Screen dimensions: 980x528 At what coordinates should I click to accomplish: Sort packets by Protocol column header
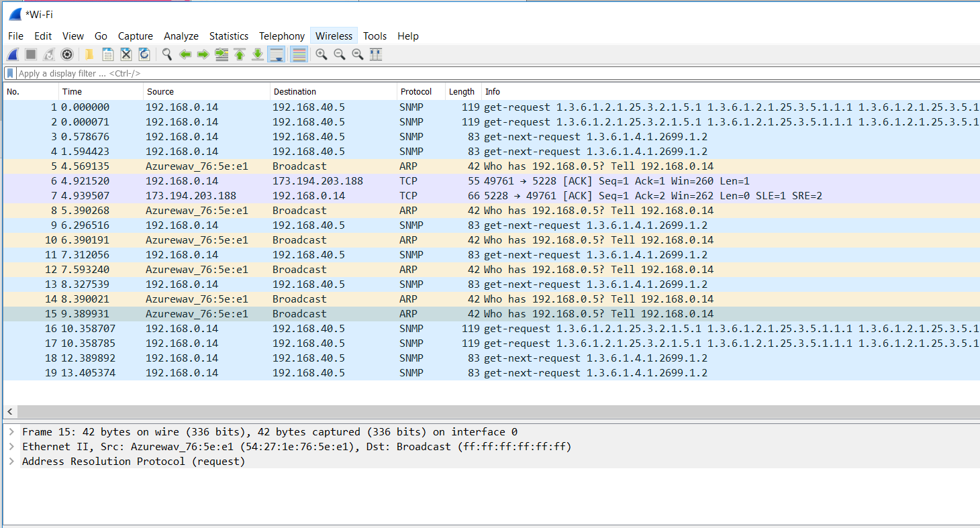[421, 92]
